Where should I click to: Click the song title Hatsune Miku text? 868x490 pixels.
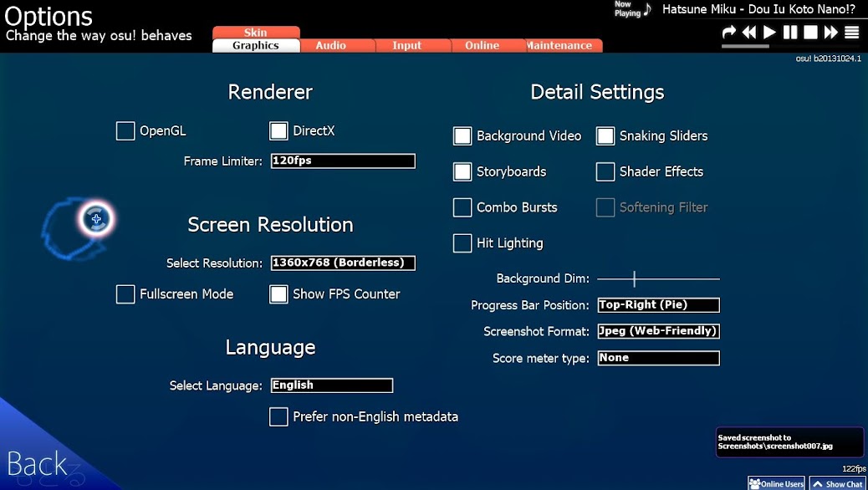tap(759, 9)
